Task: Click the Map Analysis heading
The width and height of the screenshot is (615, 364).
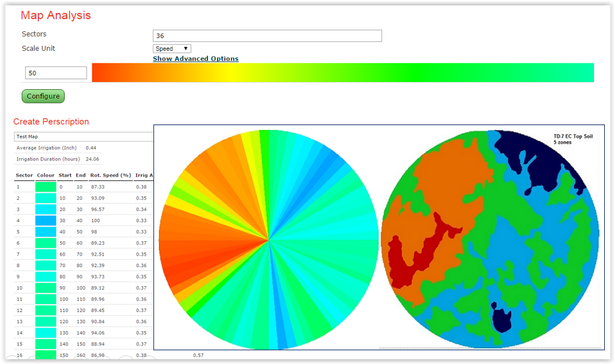Action: [56, 16]
